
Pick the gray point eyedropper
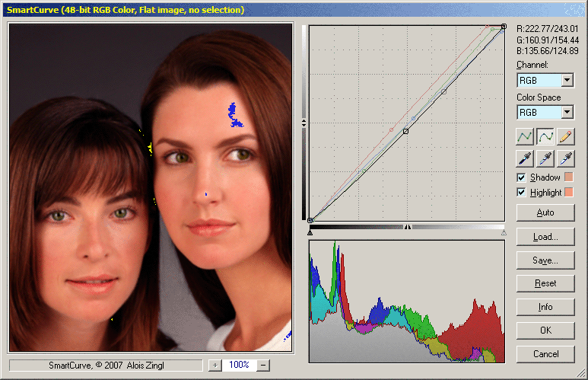(545, 158)
